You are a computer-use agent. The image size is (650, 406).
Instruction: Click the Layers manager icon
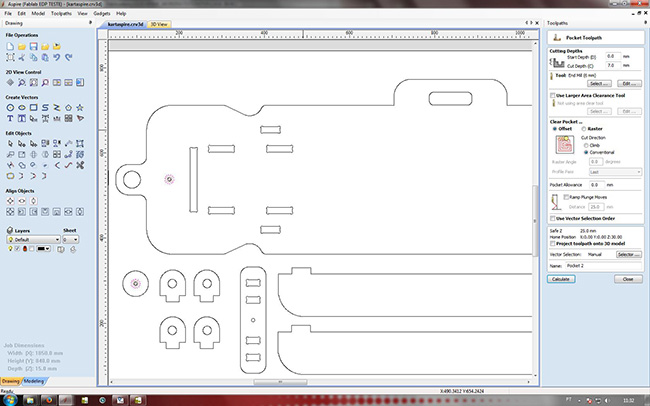coord(10,230)
